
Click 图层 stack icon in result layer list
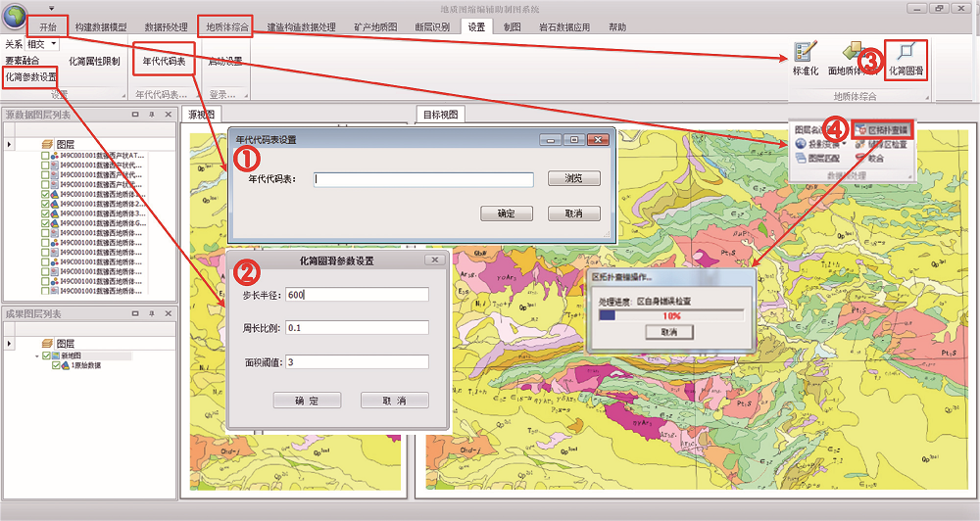coord(47,344)
